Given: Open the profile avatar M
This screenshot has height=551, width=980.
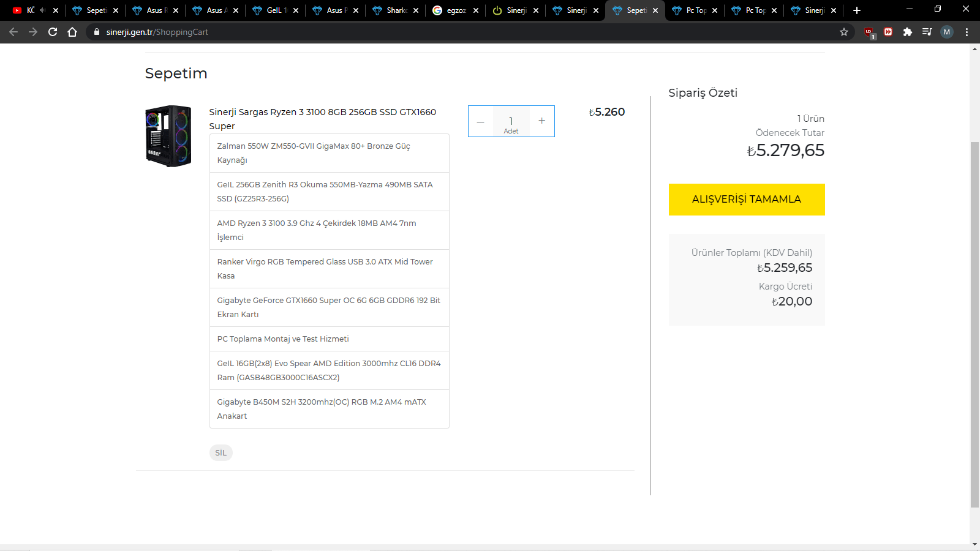Looking at the screenshot, I should tap(947, 32).
